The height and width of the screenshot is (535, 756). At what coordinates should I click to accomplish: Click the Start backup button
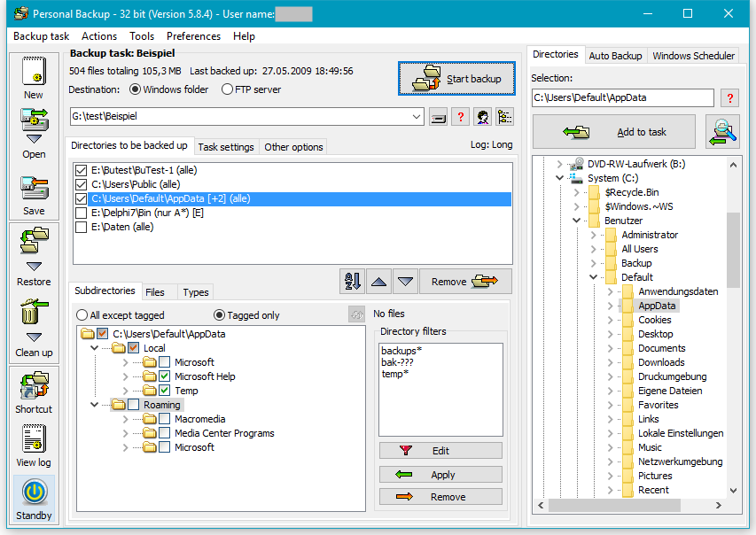tap(456, 79)
